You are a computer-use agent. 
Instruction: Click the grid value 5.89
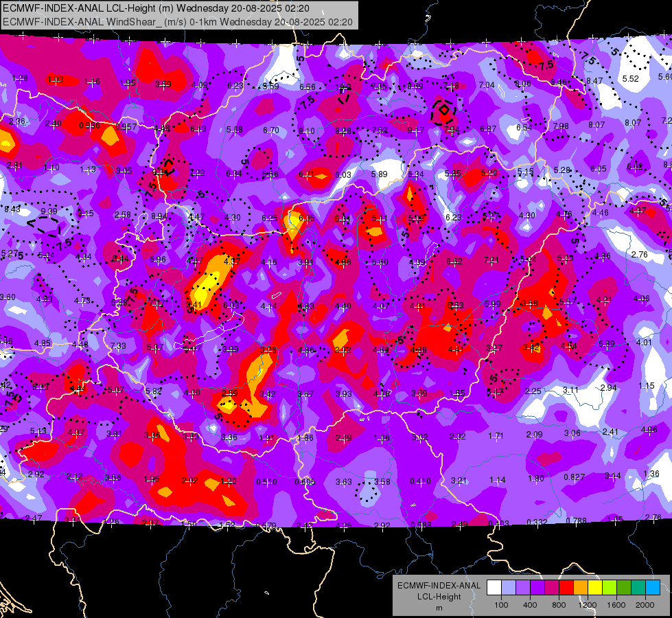pyautogui.click(x=380, y=174)
